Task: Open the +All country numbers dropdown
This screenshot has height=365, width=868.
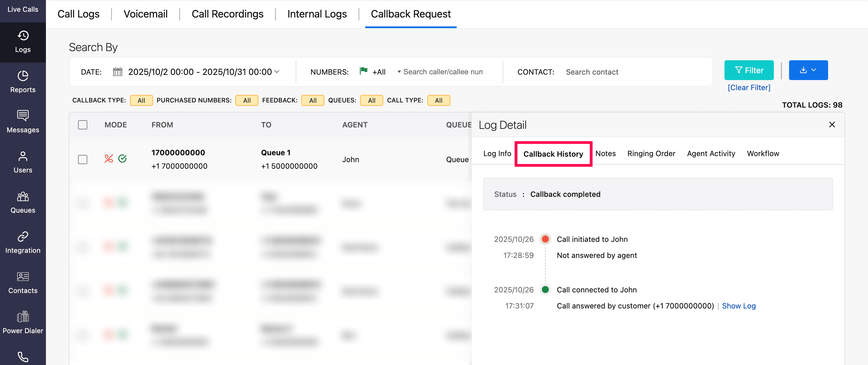Action: pyautogui.click(x=379, y=72)
